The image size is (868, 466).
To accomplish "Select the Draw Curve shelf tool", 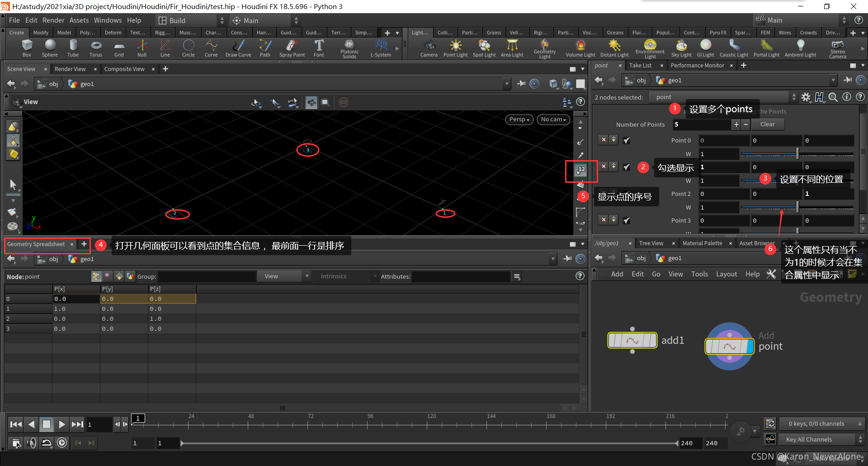I will [238, 48].
